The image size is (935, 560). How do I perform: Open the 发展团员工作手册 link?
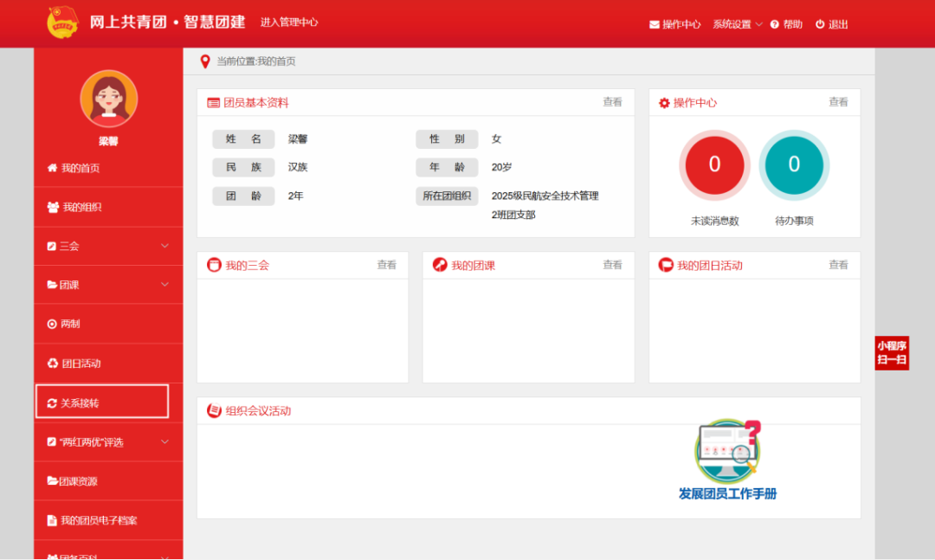pos(727,494)
